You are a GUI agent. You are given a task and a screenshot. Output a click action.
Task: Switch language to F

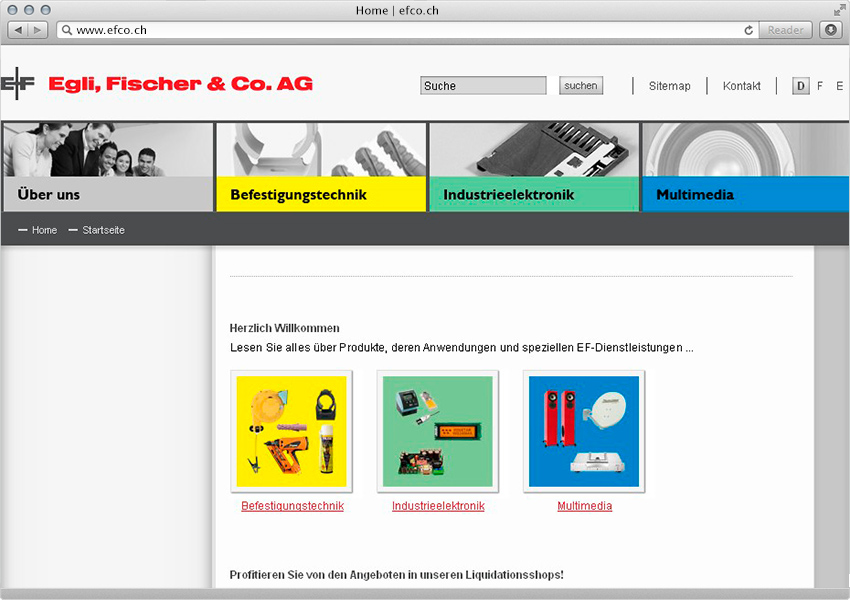[x=820, y=86]
